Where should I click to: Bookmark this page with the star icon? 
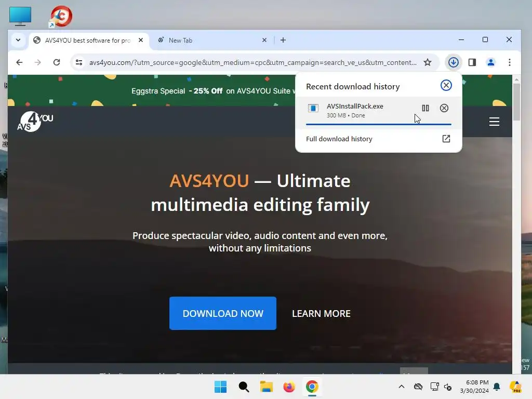pos(428,62)
